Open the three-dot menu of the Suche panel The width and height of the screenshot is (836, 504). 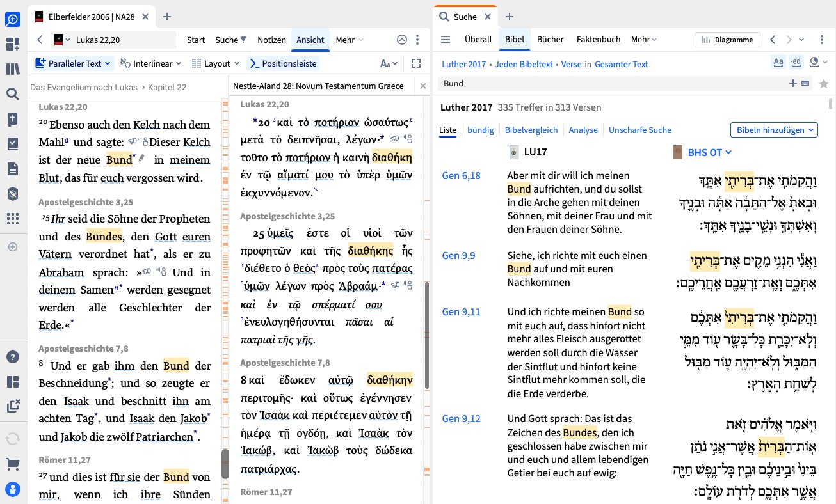point(822,40)
